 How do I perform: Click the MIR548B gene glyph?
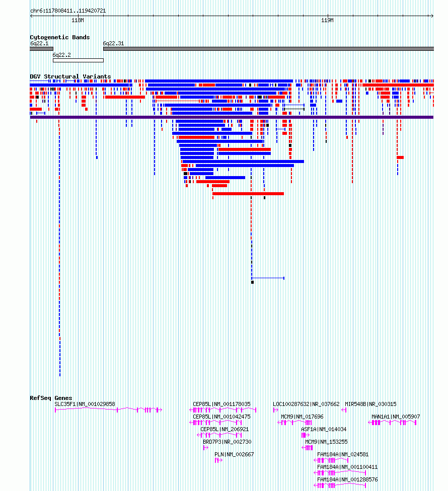tap(344, 410)
